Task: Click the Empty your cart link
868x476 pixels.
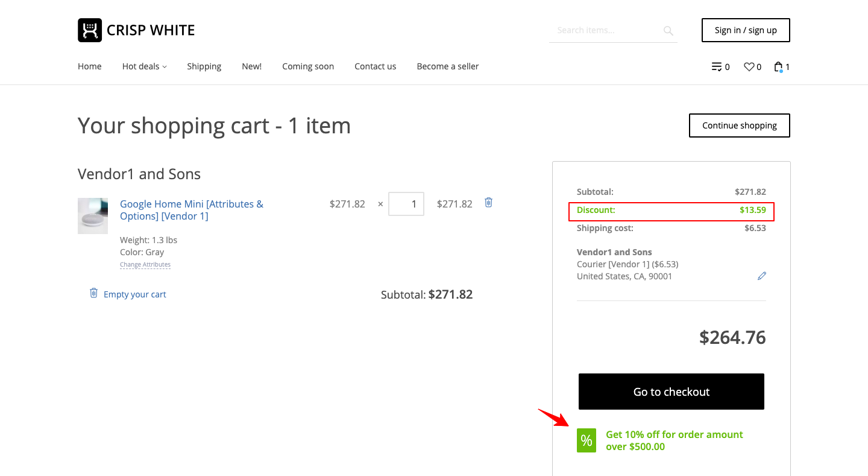Action: (x=135, y=294)
